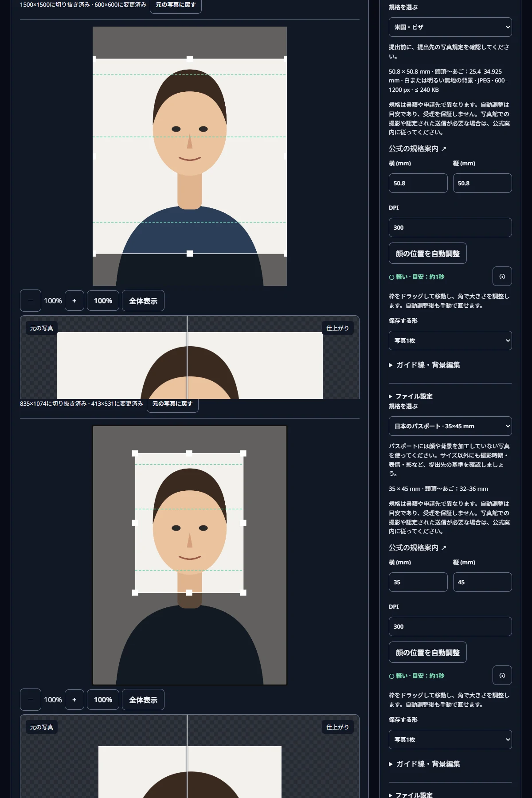Click bottom-right crop handle on passport photo
Screen dimensions: 532x798
243,593
